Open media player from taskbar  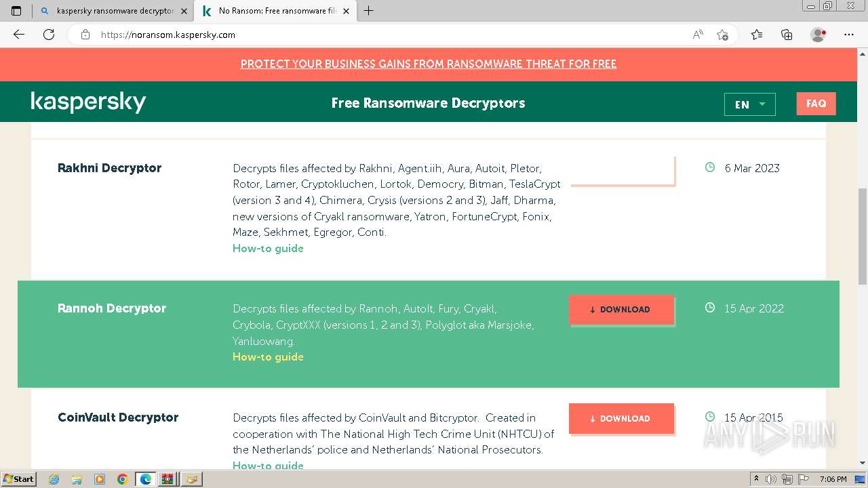click(x=100, y=479)
